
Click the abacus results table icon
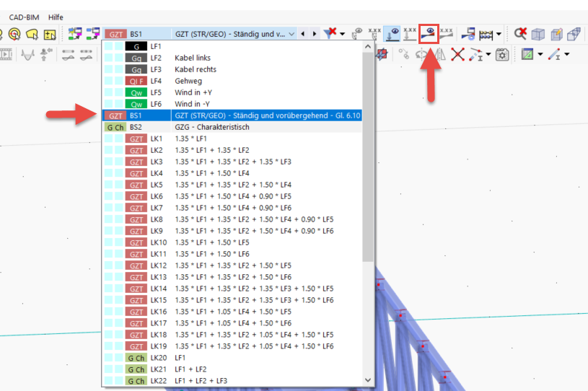486,35
